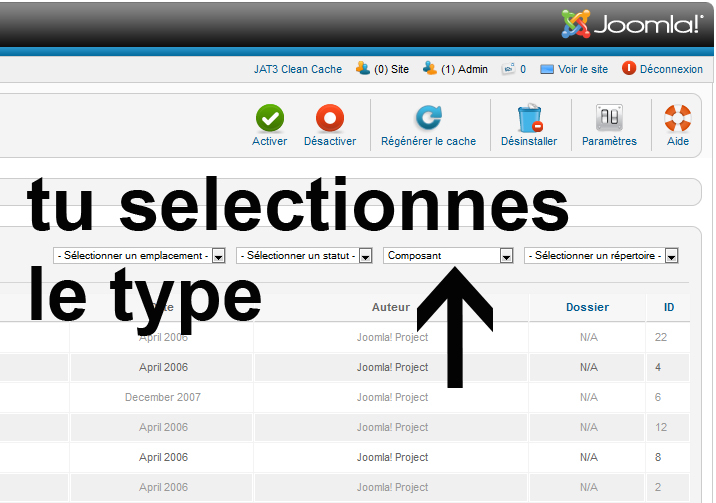Open the Sélectionner un emplacement dropdown

click(x=139, y=256)
